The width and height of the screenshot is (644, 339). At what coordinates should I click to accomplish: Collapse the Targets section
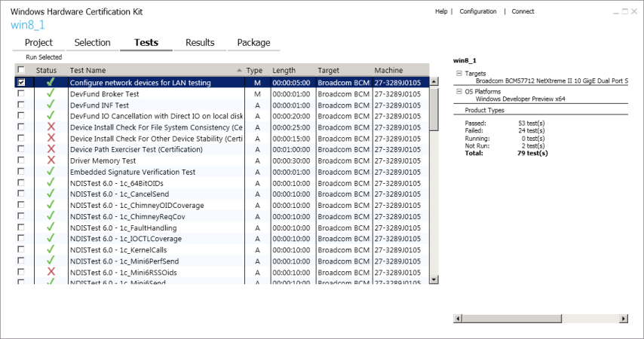[458, 73]
